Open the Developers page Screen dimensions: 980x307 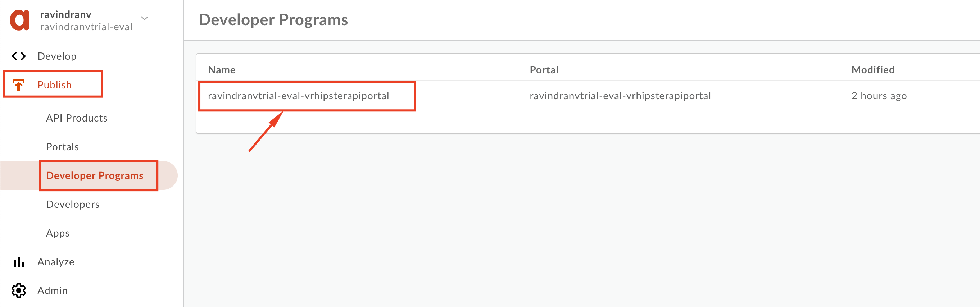(73, 205)
